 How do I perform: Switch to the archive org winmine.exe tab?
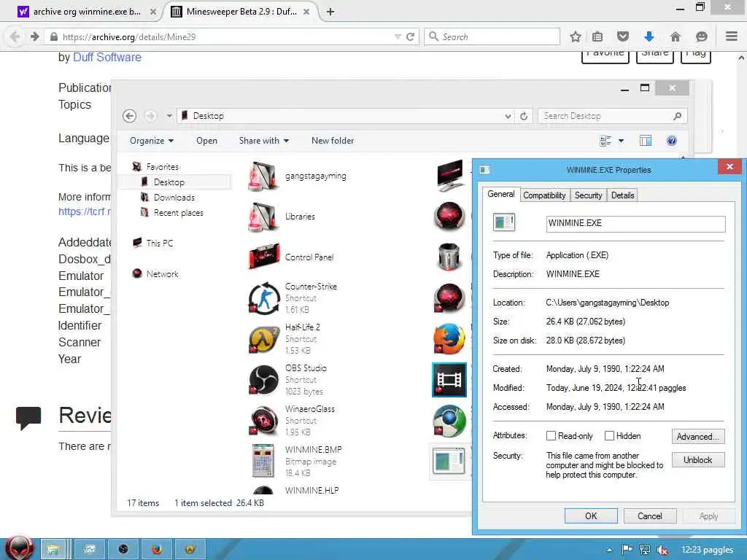coord(87,12)
